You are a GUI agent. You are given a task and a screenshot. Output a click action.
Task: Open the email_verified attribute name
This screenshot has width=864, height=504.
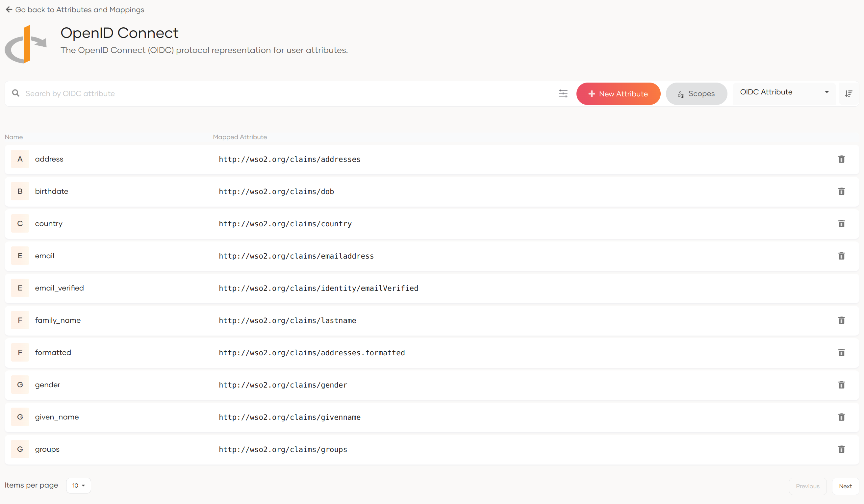coord(59,288)
